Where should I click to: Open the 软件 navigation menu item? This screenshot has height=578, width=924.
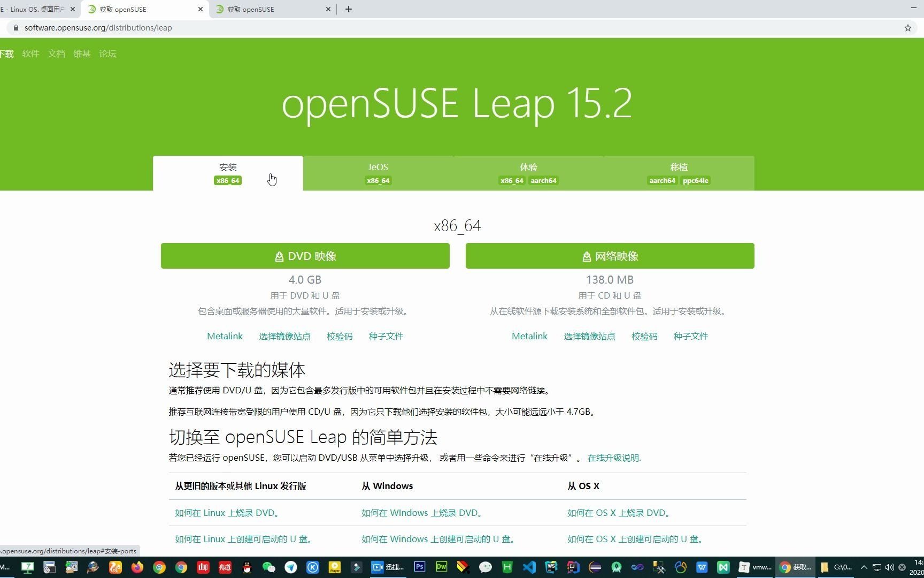point(30,54)
